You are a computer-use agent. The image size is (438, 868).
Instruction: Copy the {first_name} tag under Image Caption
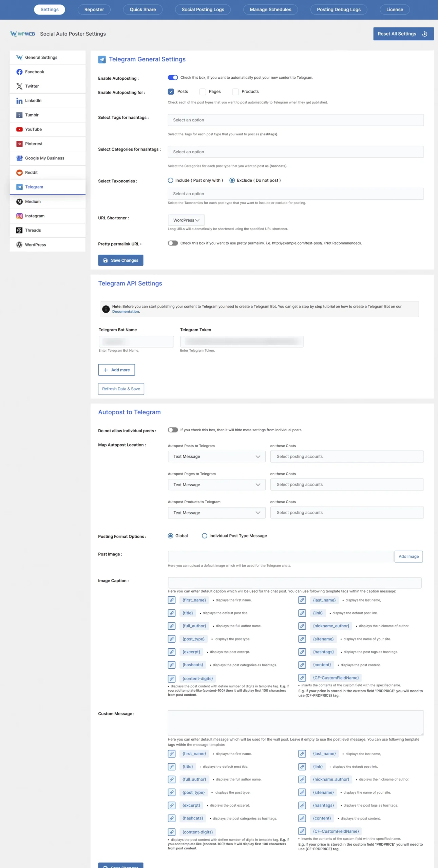click(x=172, y=600)
